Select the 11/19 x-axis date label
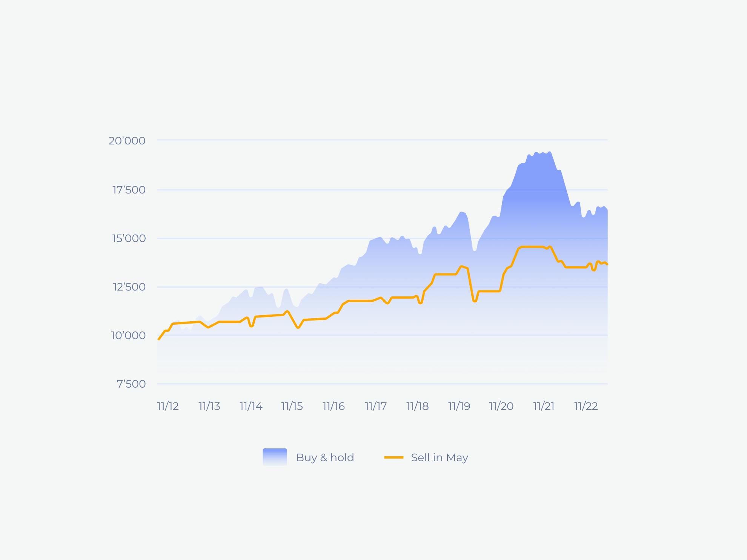The width and height of the screenshot is (747, 560). pyautogui.click(x=459, y=406)
